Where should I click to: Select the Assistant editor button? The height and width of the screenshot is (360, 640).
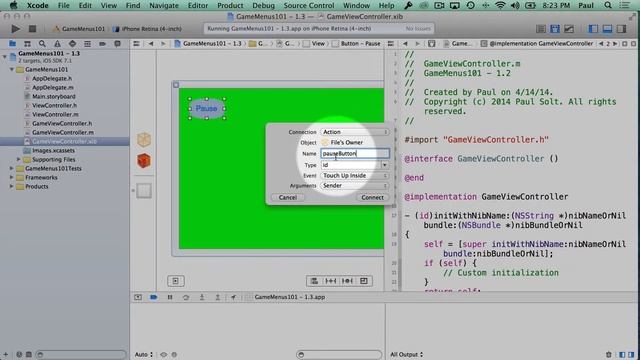(x=555, y=29)
